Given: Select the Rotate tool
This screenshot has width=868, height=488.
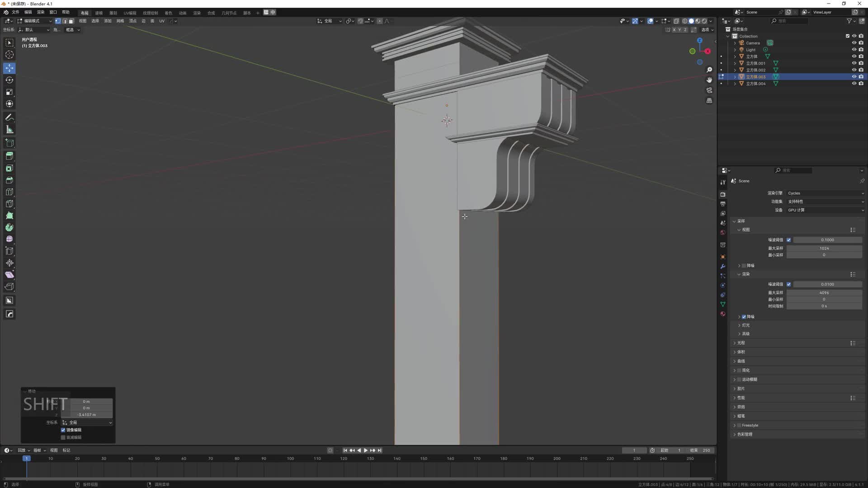Looking at the screenshot, I should (x=9, y=80).
